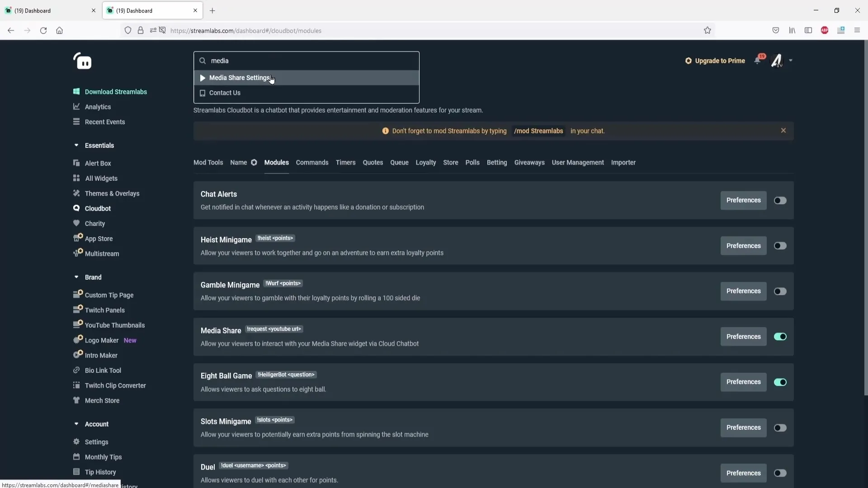Screen dimensions: 868x488
Task: Open the browser hamburger menu
Action: pos(857,30)
